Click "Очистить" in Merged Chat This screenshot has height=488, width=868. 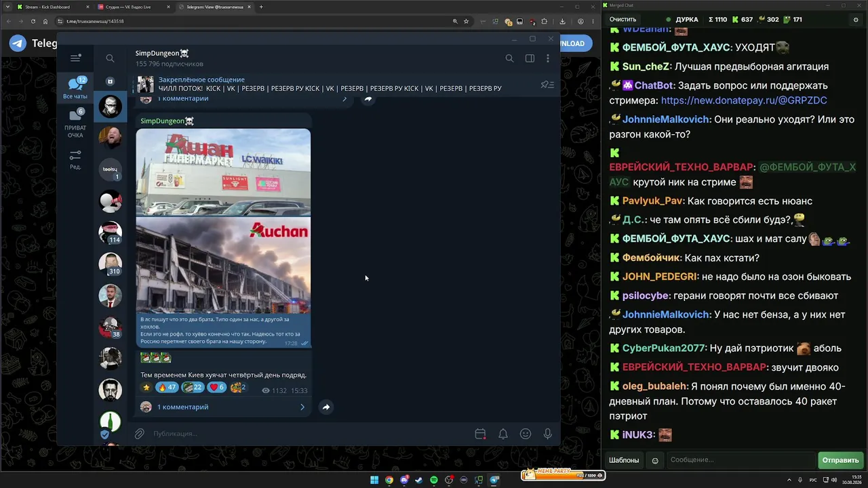click(x=623, y=20)
